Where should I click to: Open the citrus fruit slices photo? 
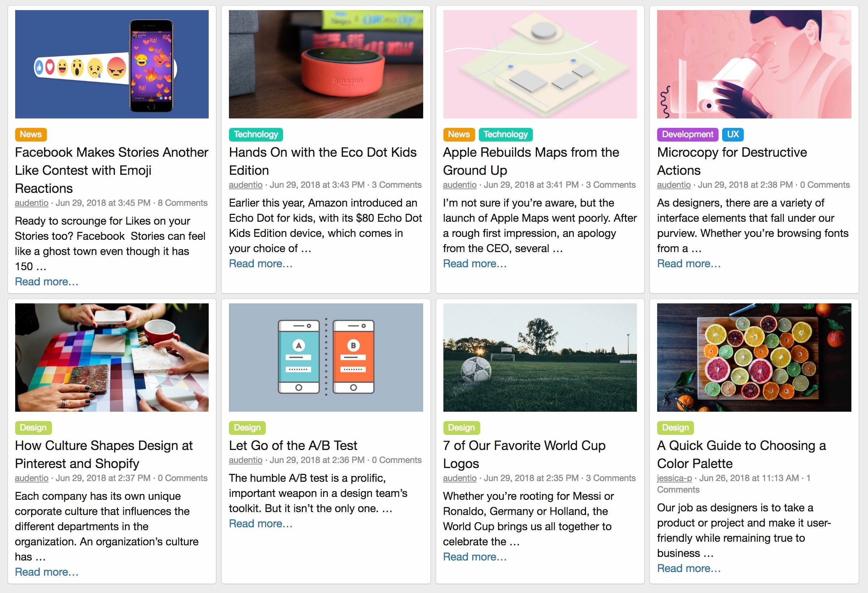coord(754,357)
